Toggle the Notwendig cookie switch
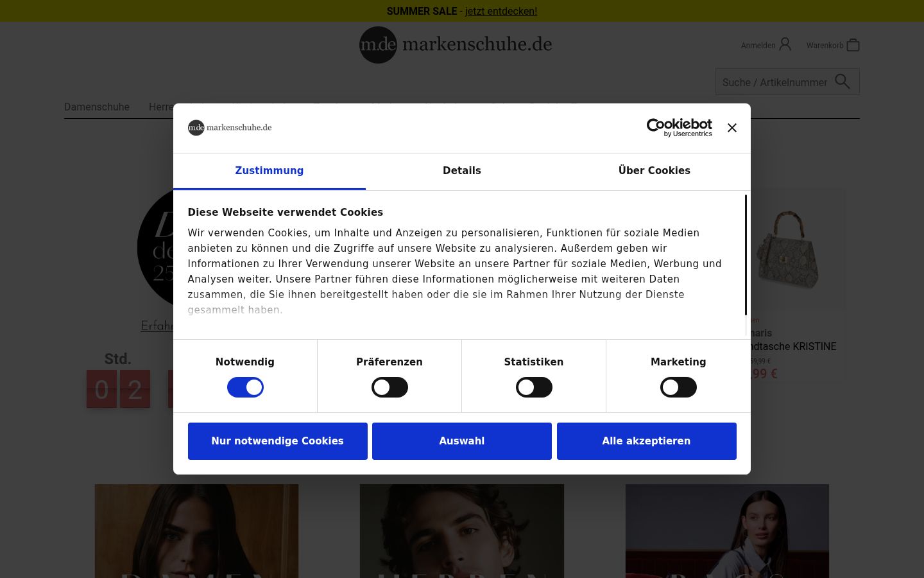Viewport: 924px width, 578px height. pos(245,387)
